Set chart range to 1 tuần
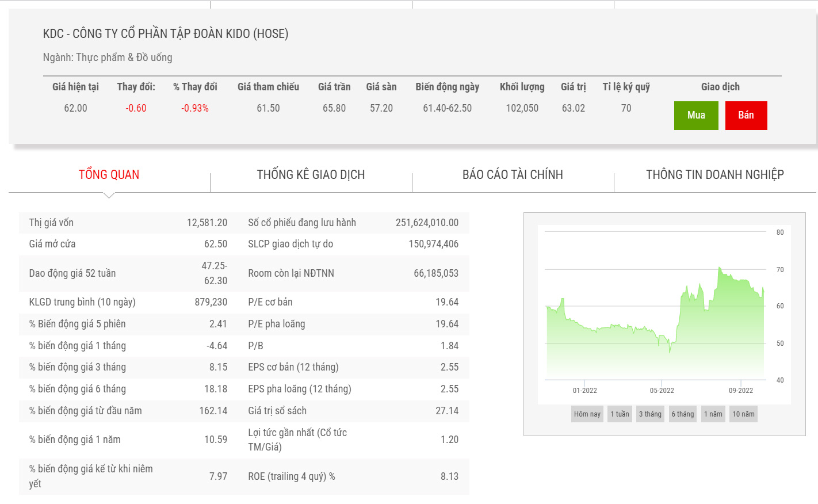Screen dimensions: 818x504 [620, 414]
